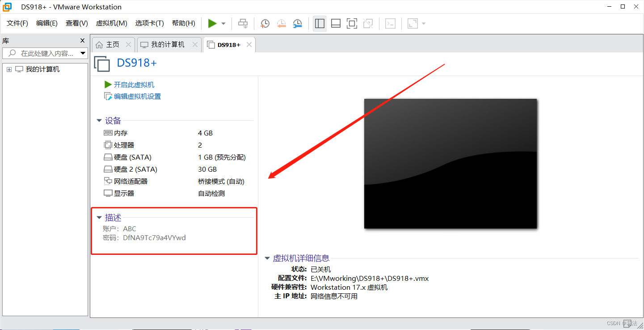Open the 选项卡(T) menu

pos(150,23)
